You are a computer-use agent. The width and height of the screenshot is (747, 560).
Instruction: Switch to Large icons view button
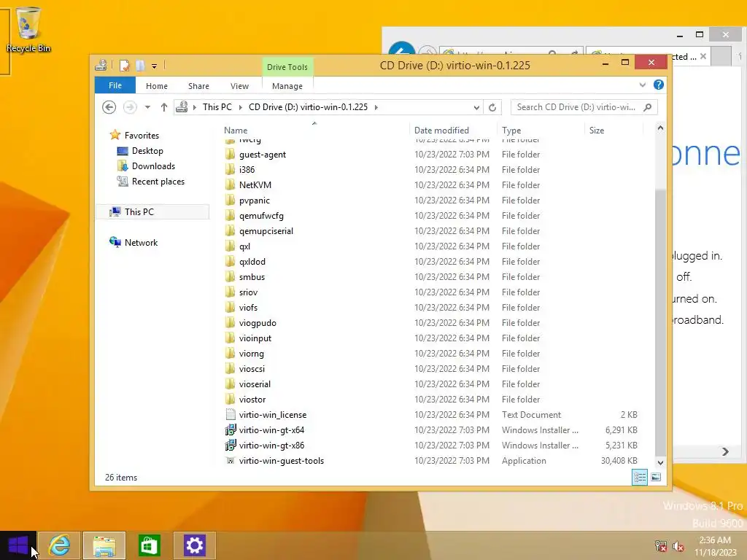click(656, 477)
